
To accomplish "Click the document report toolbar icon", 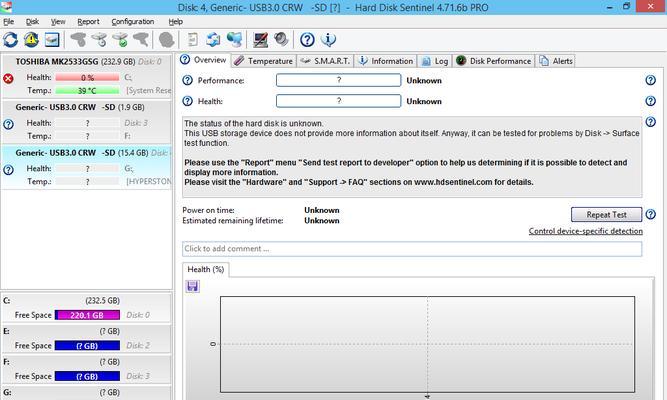I will coord(193,40).
